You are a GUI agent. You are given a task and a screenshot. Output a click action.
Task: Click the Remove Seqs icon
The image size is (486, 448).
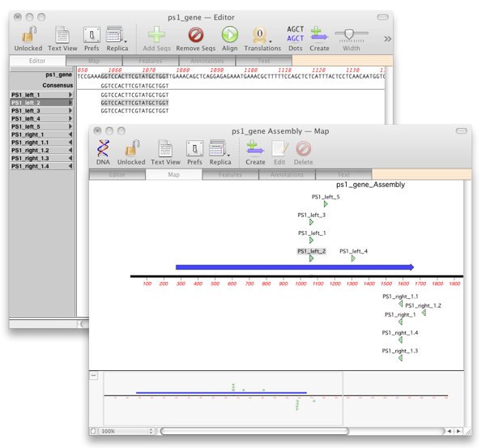[x=195, y=35]
